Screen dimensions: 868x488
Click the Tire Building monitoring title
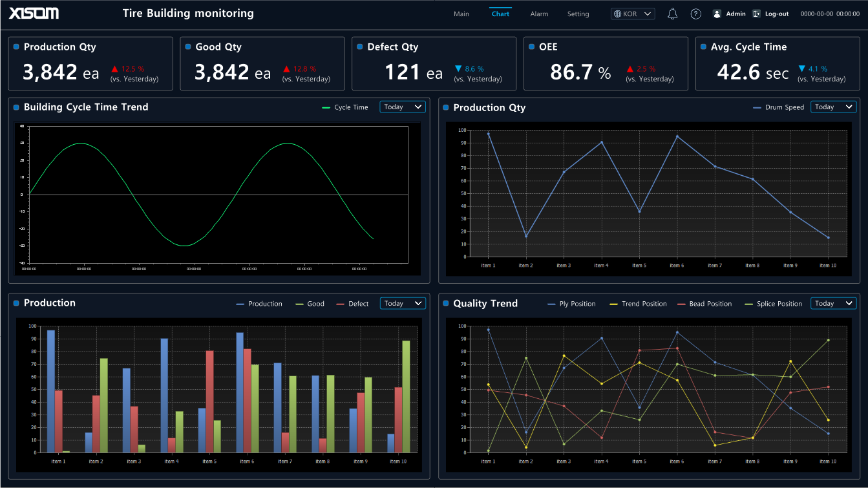pyautogui.click(x=188, y=13)
